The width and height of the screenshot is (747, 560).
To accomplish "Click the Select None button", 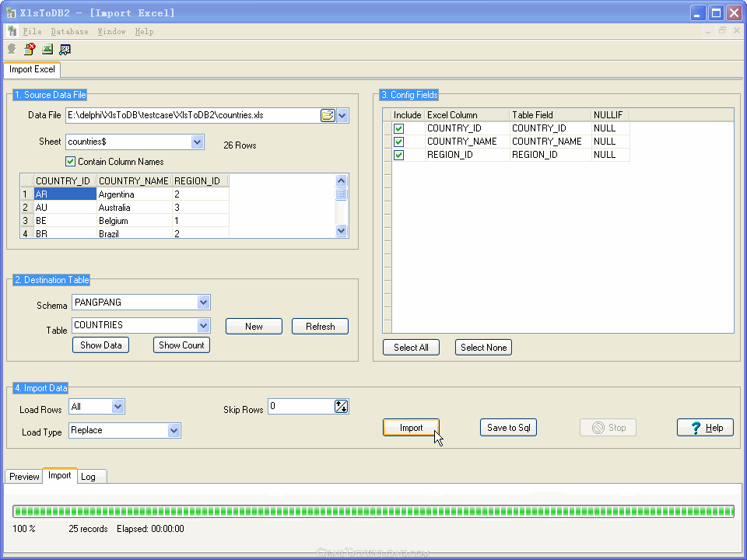I will [x=483, y=348].
